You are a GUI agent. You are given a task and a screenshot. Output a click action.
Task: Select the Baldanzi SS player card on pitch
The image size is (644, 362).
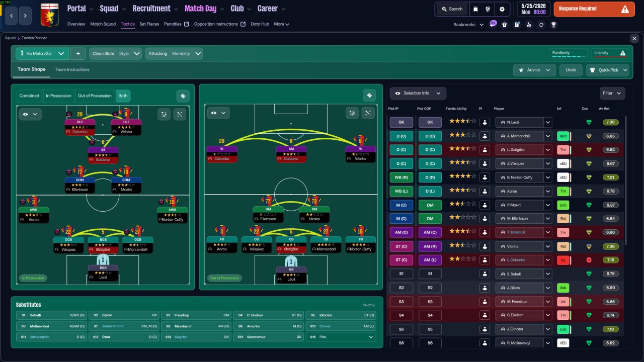tap(103, 154)
